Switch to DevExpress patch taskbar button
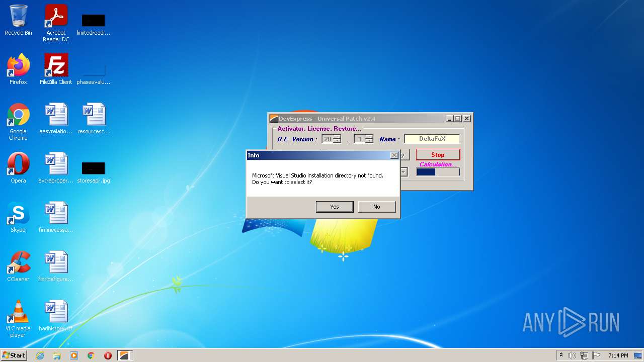The height and width of the screenshot is (362, 644). 124,355
